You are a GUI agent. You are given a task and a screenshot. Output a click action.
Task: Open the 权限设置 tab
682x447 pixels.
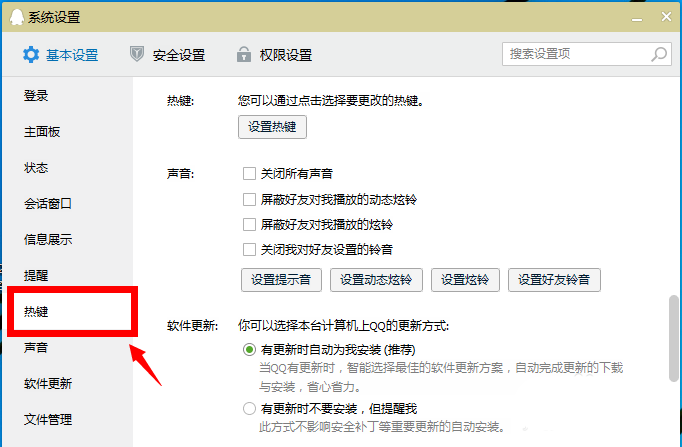tap(274, 55)
